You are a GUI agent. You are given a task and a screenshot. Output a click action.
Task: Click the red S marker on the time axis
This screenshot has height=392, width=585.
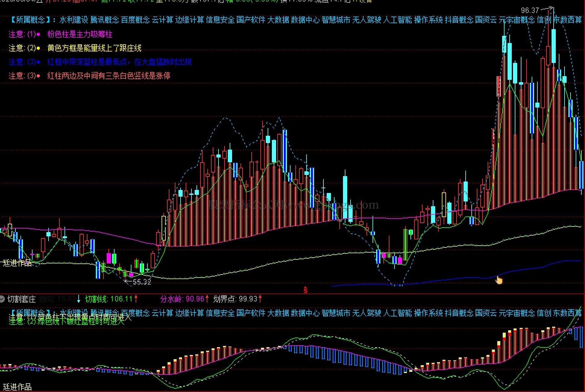pyautogui.click(x=306, y=290)
